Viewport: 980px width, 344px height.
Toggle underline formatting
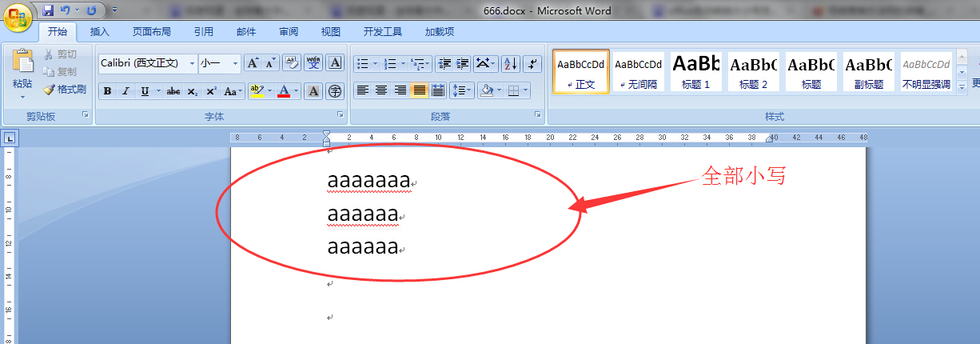145,91
